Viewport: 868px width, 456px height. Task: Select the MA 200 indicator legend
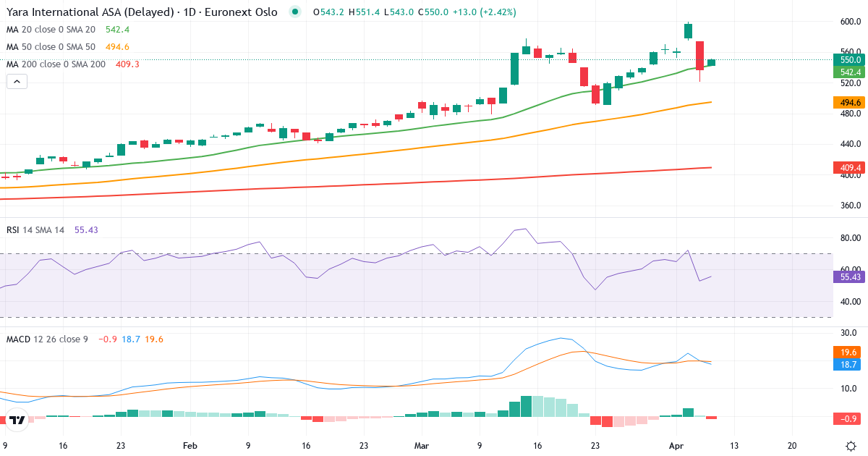point(56,64)
